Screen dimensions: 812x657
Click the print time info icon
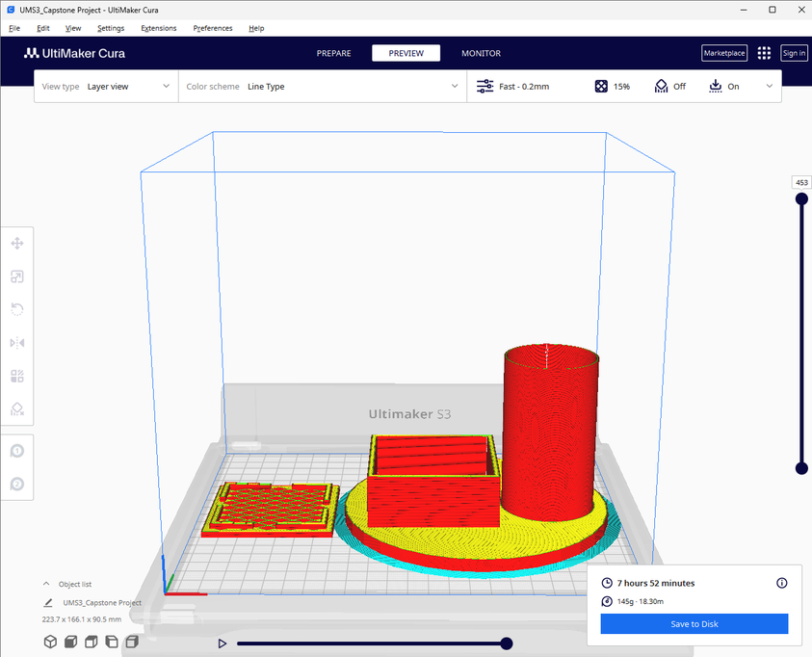pos(781,583)
